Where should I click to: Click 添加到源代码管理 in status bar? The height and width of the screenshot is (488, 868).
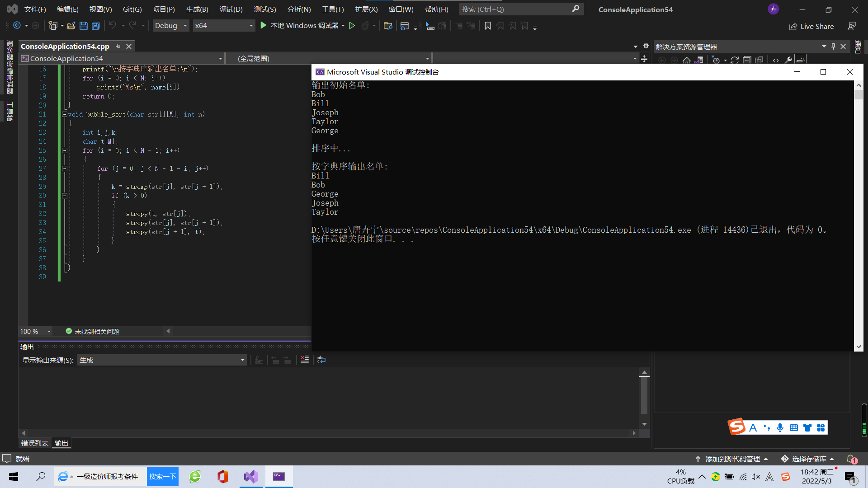point(732,459)
